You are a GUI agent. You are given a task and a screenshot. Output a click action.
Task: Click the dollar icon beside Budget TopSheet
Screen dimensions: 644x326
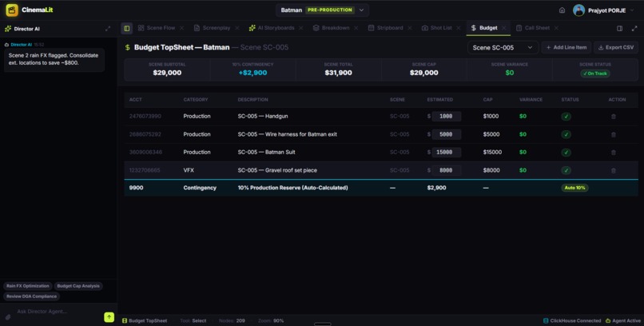click(x=127, y=48)
